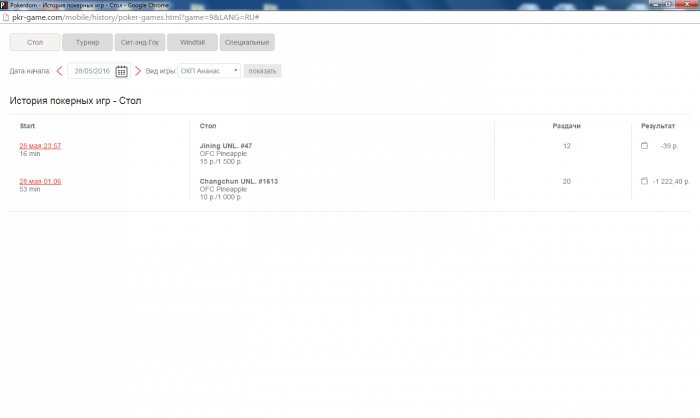Switch to the Сит-энд-Гоу tab
Screen dimensions: 700x418
coord(140,42)
